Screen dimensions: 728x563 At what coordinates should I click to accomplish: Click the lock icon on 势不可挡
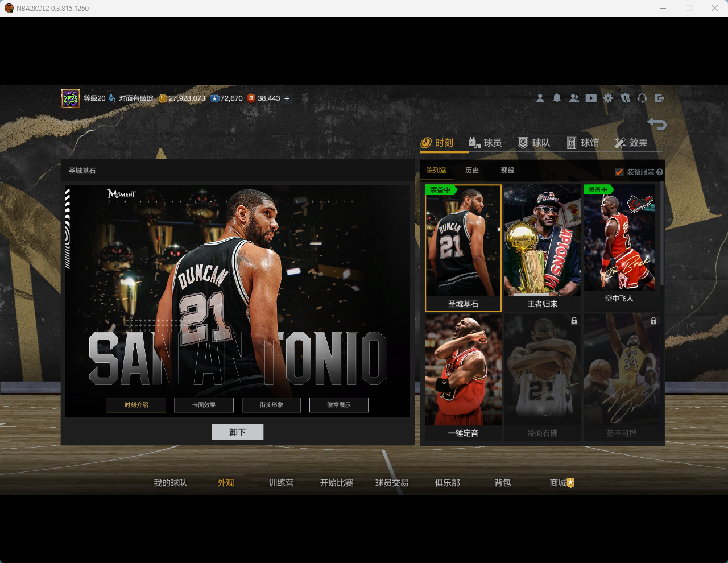point(653,321)
